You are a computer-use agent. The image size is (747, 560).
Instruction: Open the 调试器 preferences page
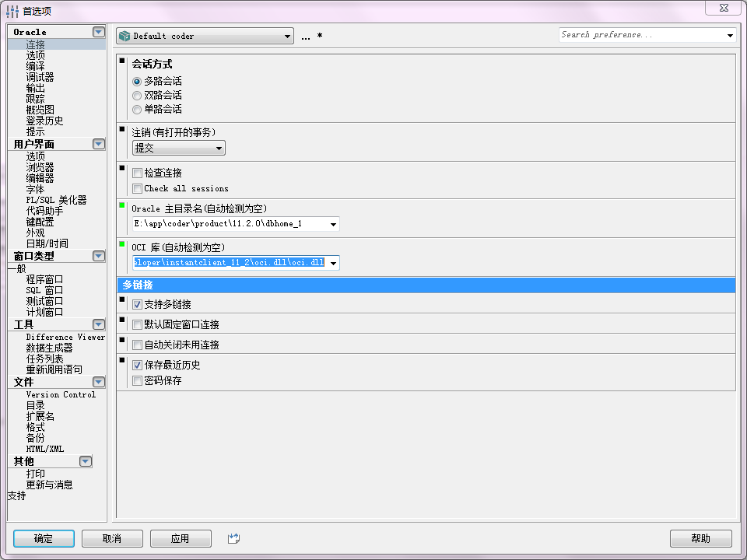tap(40, 77)
